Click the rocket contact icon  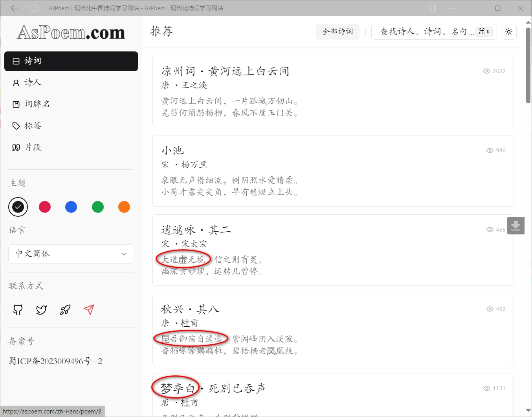65,310
